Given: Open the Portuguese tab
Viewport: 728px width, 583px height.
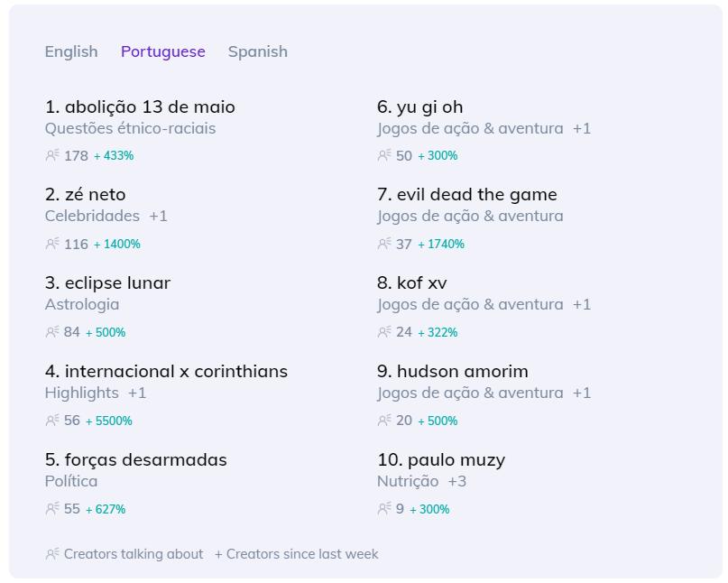Looking at the screenshot, I should [x=163, y=51].
